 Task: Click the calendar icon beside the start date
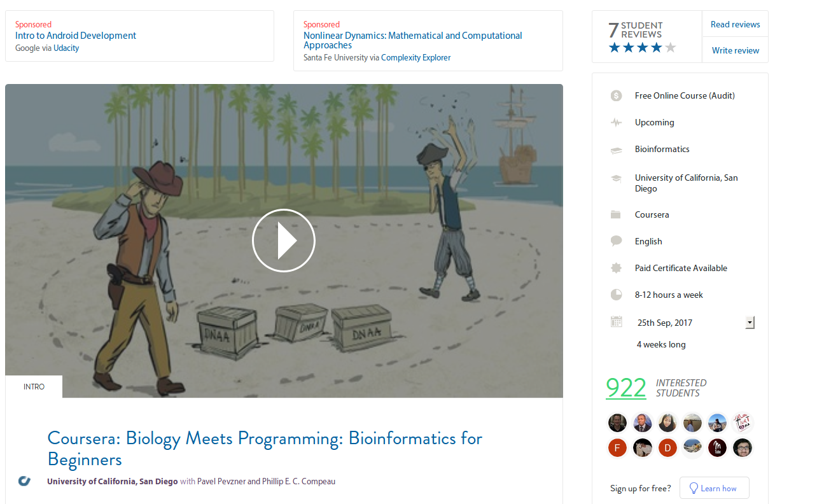[x=616, y=321]
